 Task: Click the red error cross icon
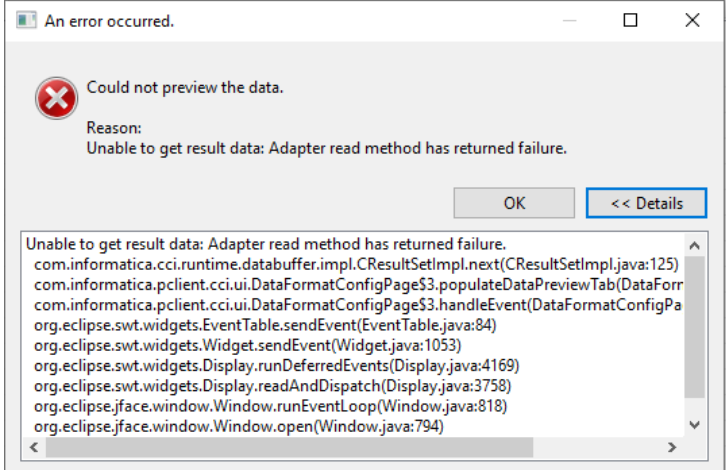[56, 98]
